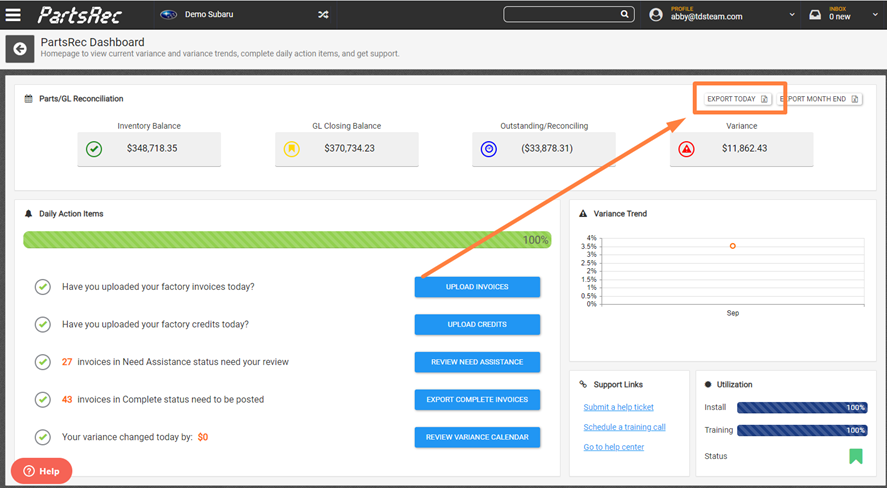Click the Upload Credits button
This screenshot has width=887, height=488.
coord(477,325)
